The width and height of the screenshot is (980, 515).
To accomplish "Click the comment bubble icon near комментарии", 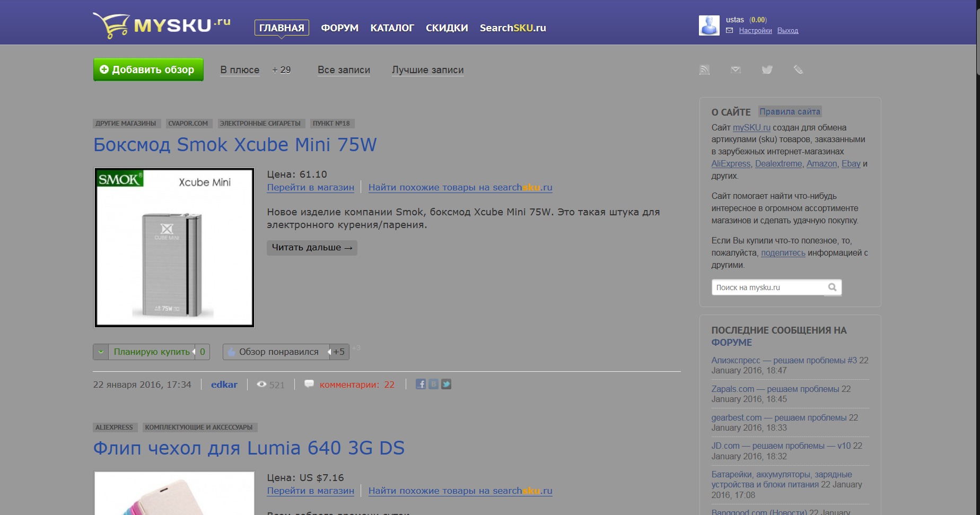I will tap(308, 383).
